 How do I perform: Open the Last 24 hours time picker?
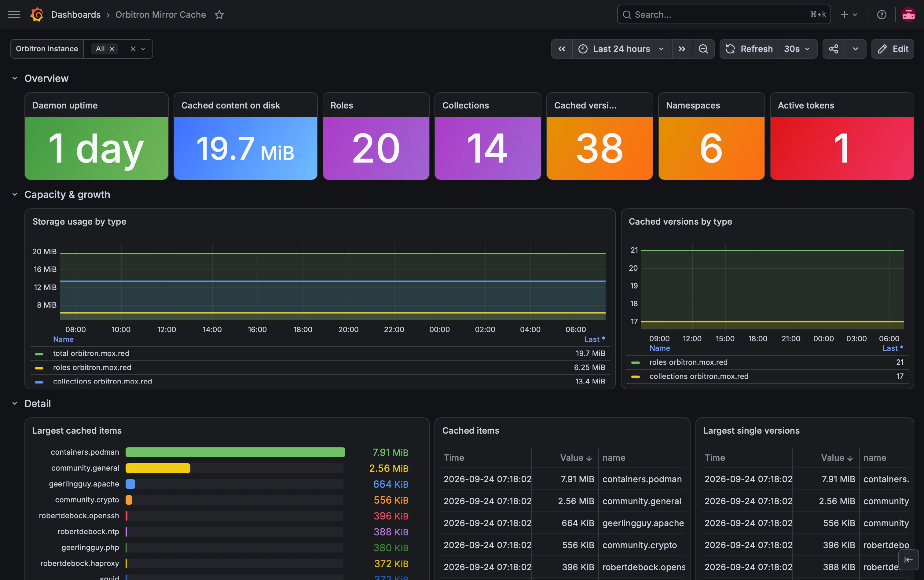point(622,49)
